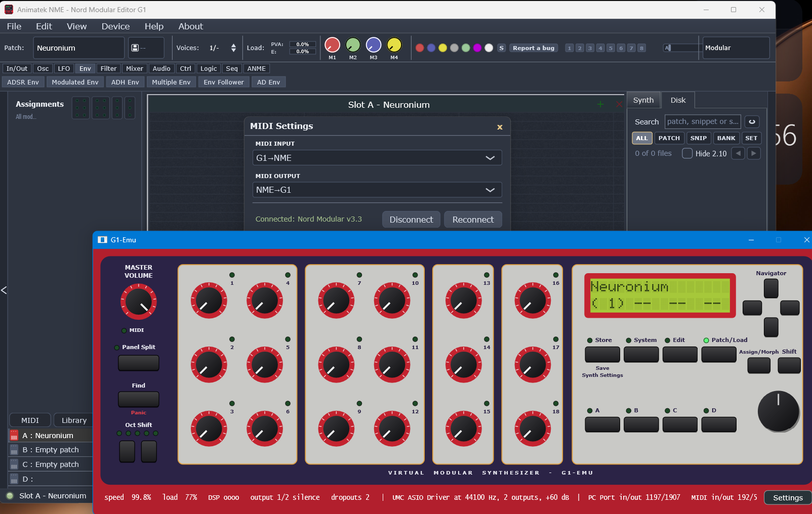Click the previous page arrow in browser panel
Viewport: 812px width, 514px height.
coord(738,153)
